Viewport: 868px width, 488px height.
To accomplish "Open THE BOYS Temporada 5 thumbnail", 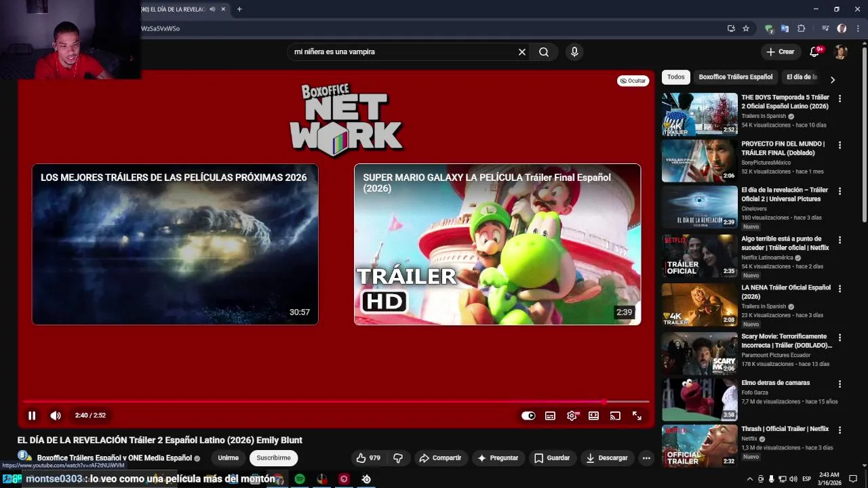I will (699, 114).
